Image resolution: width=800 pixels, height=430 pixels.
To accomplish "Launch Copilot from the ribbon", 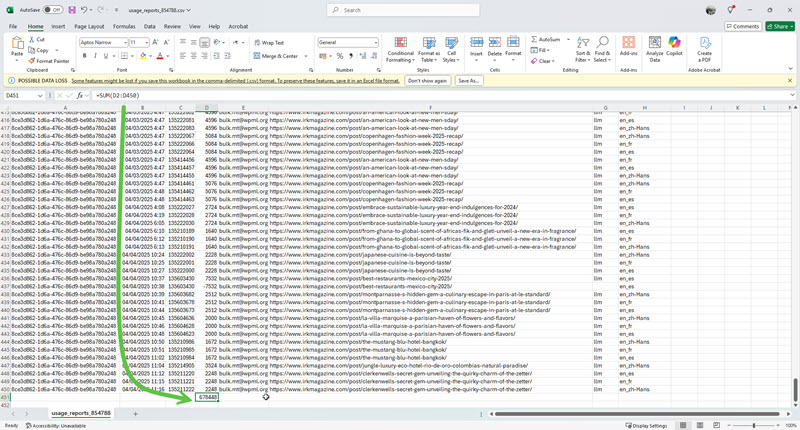I will (674, 46).
